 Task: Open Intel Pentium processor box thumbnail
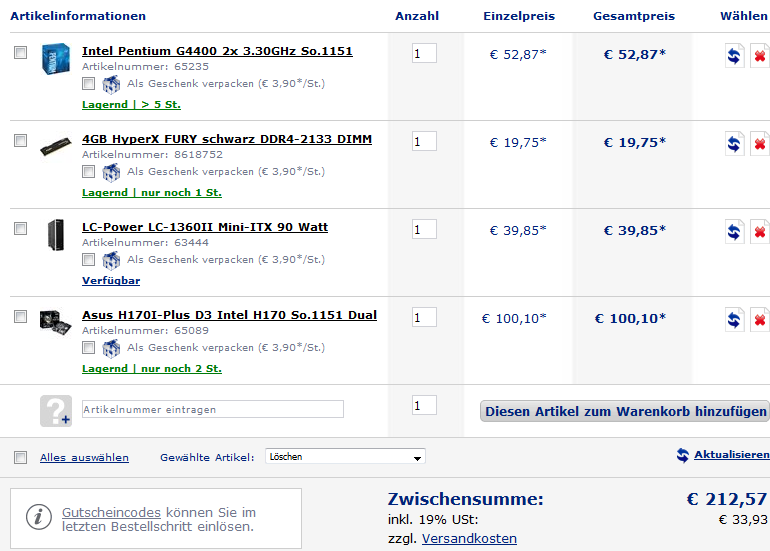pyautogui.click(x=55, y=59)
